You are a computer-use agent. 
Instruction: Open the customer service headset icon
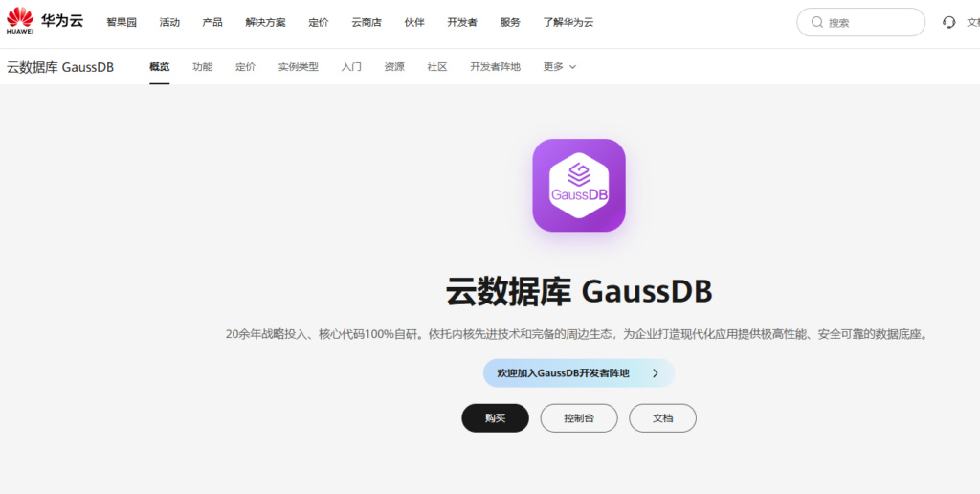click(948, 23)
